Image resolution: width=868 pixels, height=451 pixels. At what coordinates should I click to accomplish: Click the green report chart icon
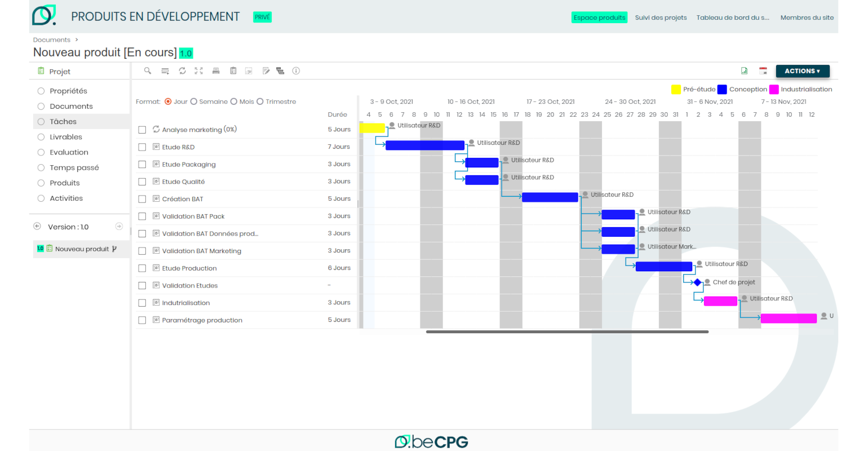click(745, 71)
